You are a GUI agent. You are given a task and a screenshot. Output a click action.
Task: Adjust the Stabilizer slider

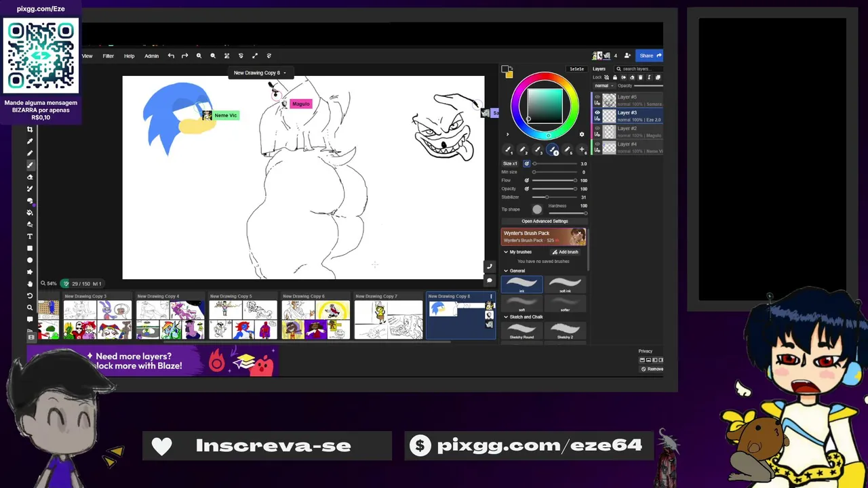555,197
